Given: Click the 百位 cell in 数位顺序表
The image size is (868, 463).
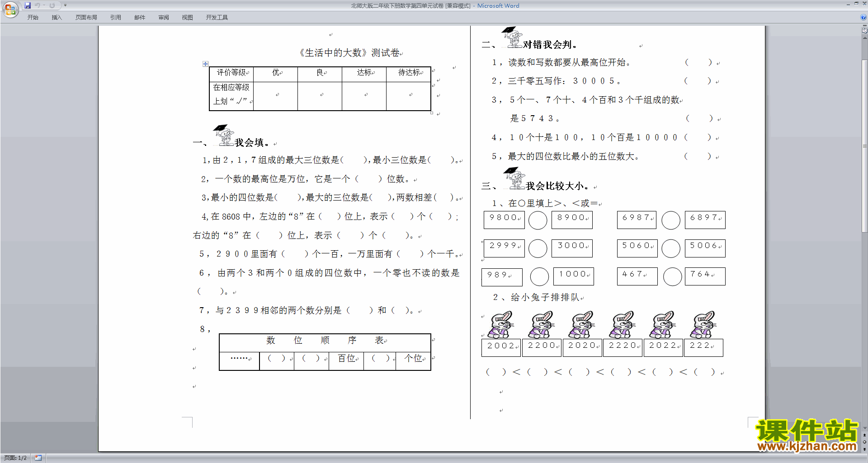Looking at the screenshot, I should (346, 361).
